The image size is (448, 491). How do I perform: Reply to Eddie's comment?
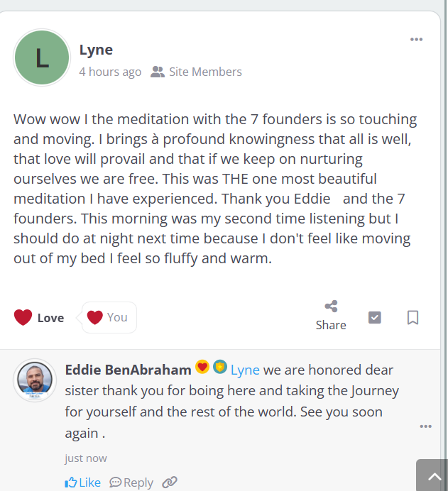(x=131, y=482)
